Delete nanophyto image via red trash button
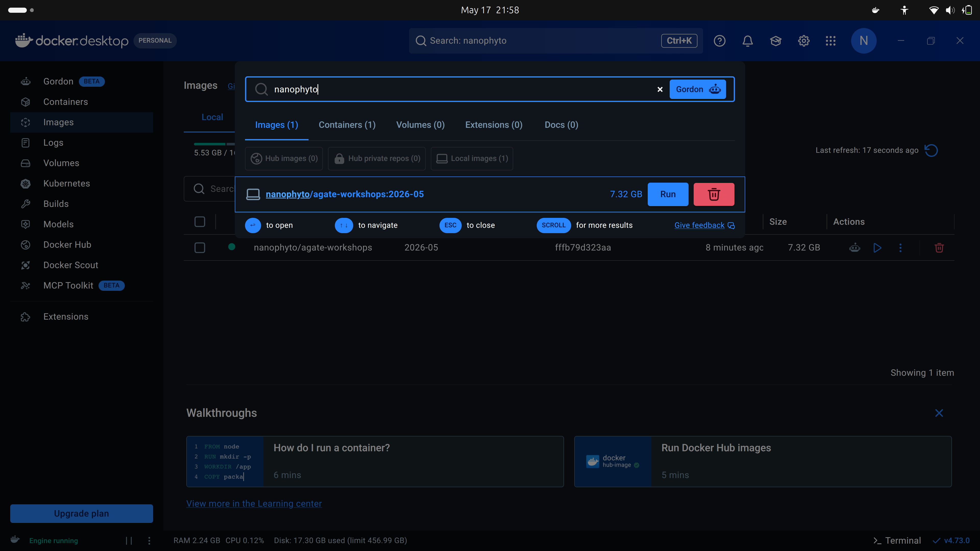 pos(714,194)
